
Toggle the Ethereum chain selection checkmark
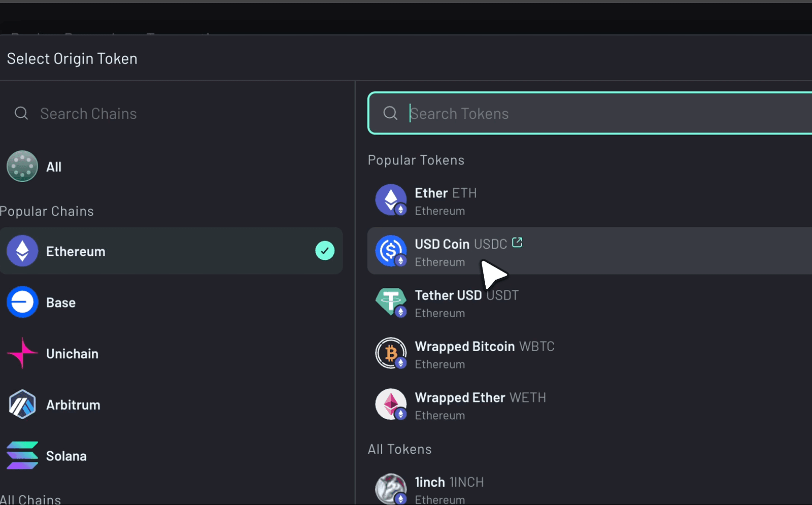tap(325, 251)
